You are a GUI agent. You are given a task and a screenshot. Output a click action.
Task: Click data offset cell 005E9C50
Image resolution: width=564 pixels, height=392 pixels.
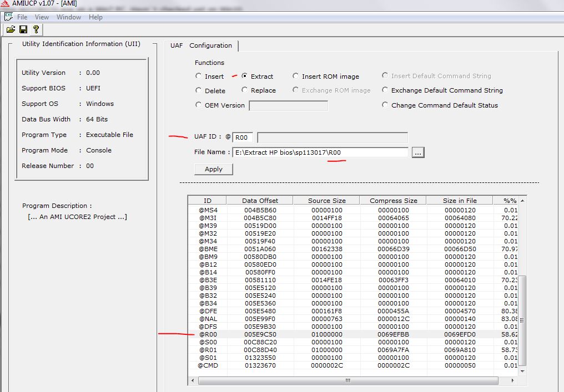tap(260, 334)
